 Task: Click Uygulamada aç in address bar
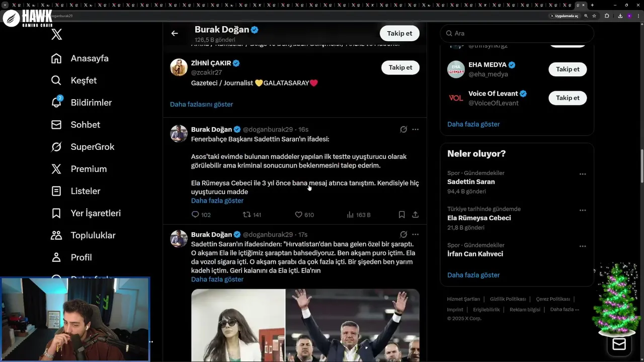click(564, 16)
